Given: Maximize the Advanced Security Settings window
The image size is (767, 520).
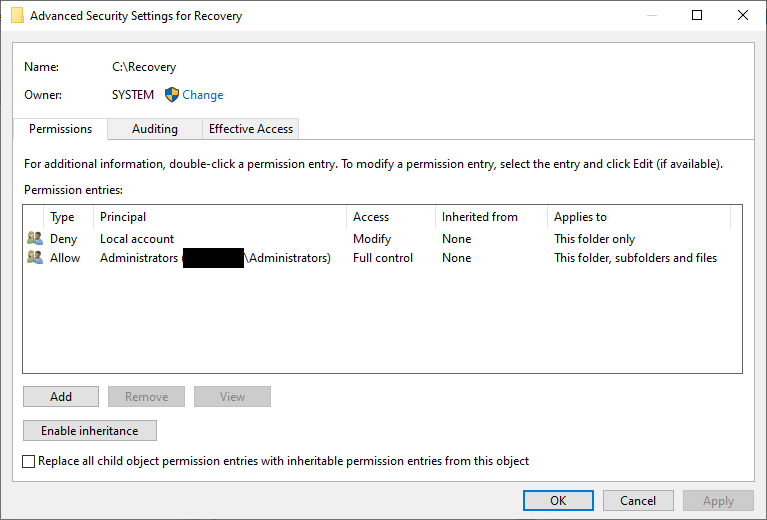Looking at the screenshot, I should [x=697, y=16].
